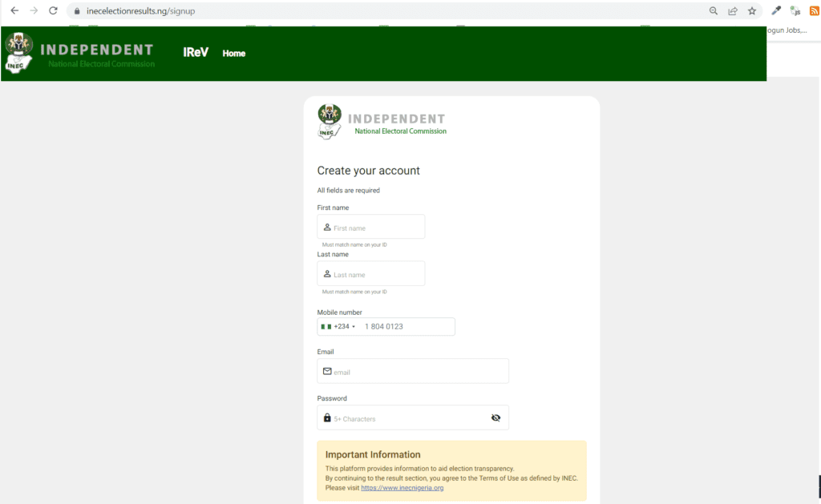Click the 'ogun Jobs,...' bookmark
The height and width of the screenshot is (504, 821).
point(787,30)
